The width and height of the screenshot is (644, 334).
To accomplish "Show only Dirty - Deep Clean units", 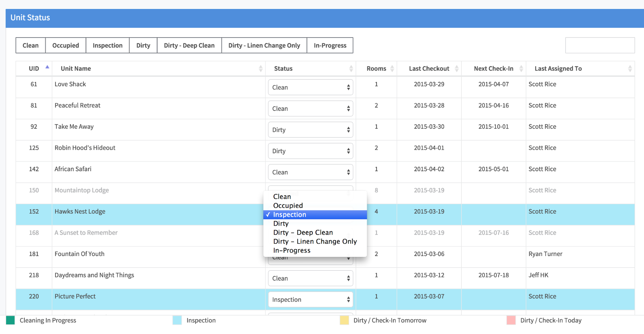I will click(189, 45).
